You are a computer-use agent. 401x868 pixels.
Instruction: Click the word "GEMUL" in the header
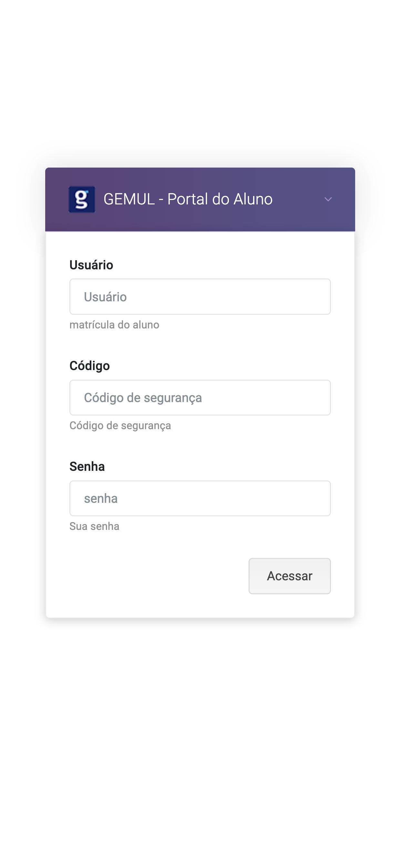pyautogui.click(x=129, y=199)
